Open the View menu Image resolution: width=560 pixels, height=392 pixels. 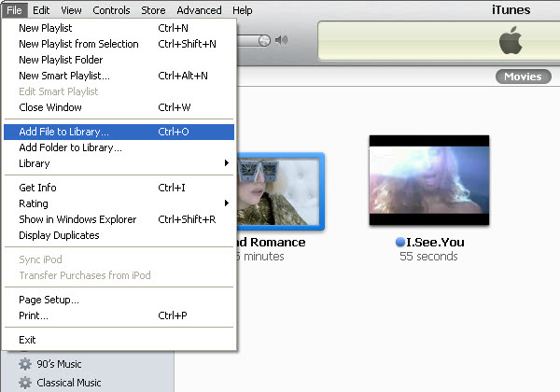point(71,10)
